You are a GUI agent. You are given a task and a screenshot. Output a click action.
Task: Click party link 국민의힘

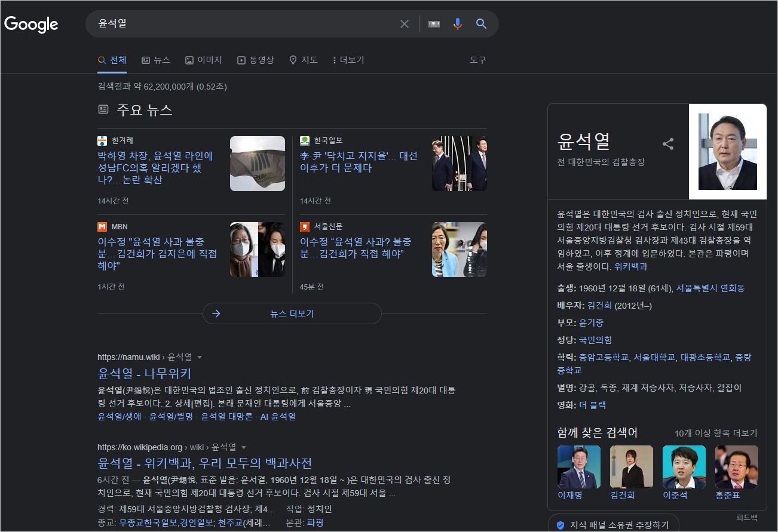click(595, 340)
